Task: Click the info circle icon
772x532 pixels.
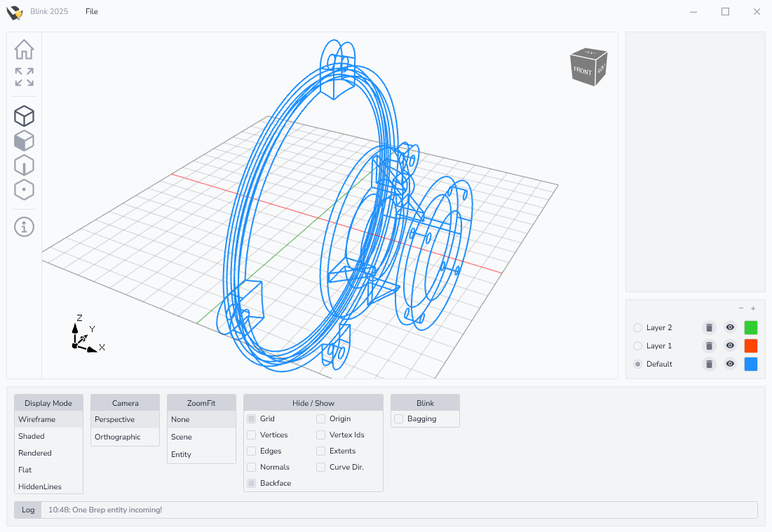Action: (24, 226)
